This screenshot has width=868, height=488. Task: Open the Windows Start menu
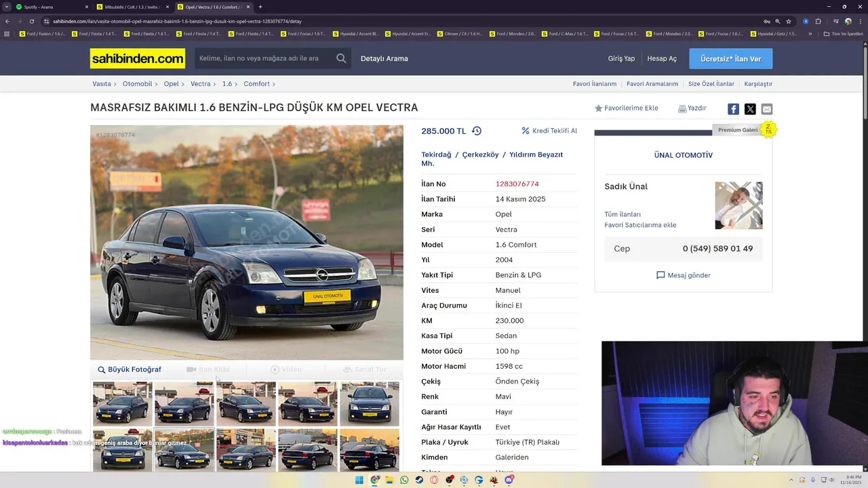coord(359,480)
